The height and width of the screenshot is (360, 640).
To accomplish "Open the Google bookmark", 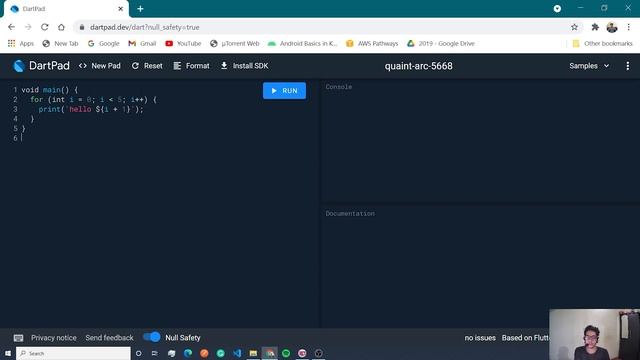I will 103,43.
